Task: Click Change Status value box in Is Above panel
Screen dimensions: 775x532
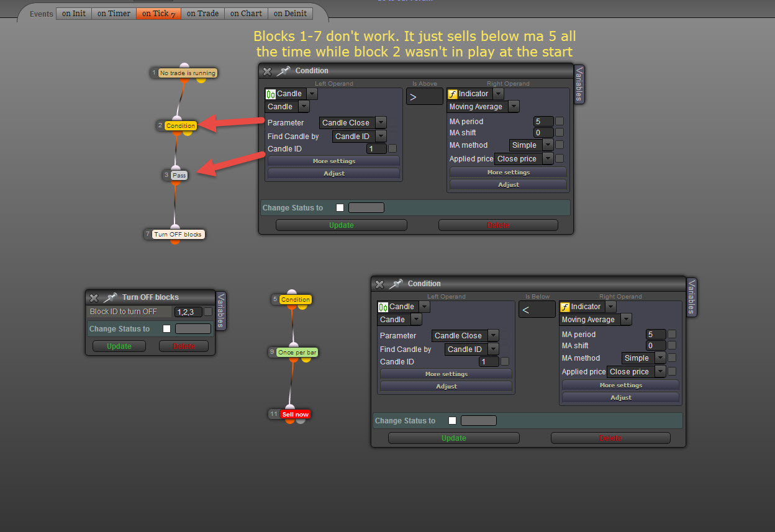Action: (366, 208)
